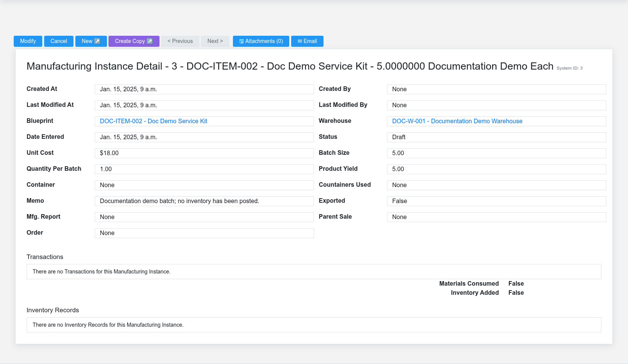
Task: Click the Status value Draft
Action: [496, 137]
